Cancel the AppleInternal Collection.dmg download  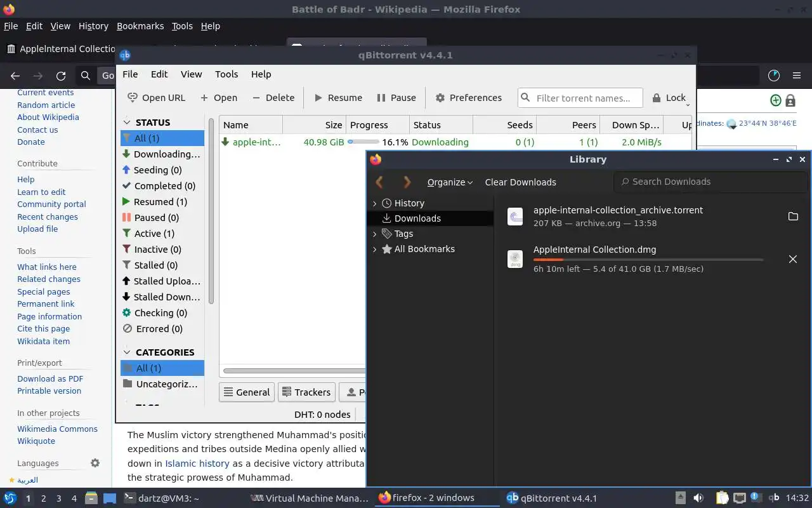[x=793, y=259]
